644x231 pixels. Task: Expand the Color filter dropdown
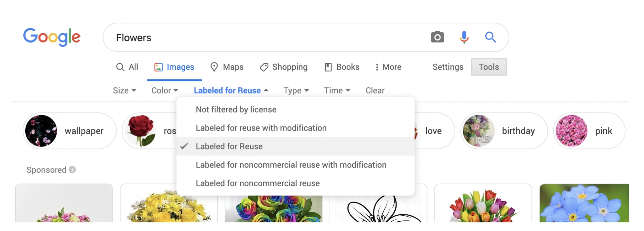tap(165, 90)
